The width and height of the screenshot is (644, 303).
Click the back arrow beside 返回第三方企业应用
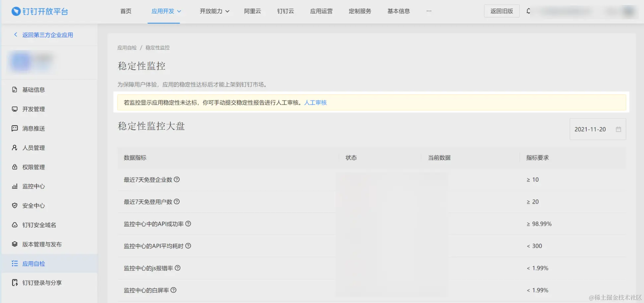(15, 34)
